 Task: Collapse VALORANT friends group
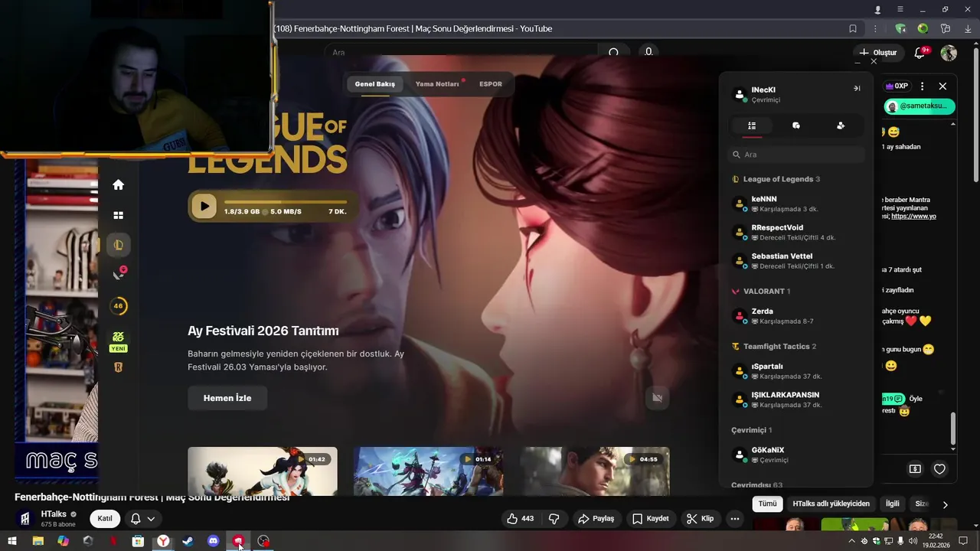pyautogui.click(x=762, y=291)
